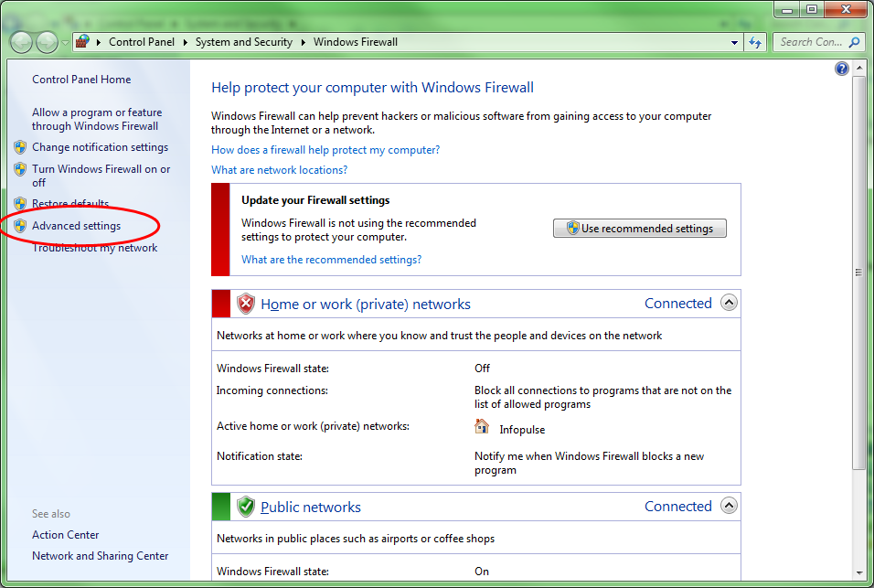Click the vertical scrollbar thumb
Screen dimensions: 874x588
pos(859,273)
